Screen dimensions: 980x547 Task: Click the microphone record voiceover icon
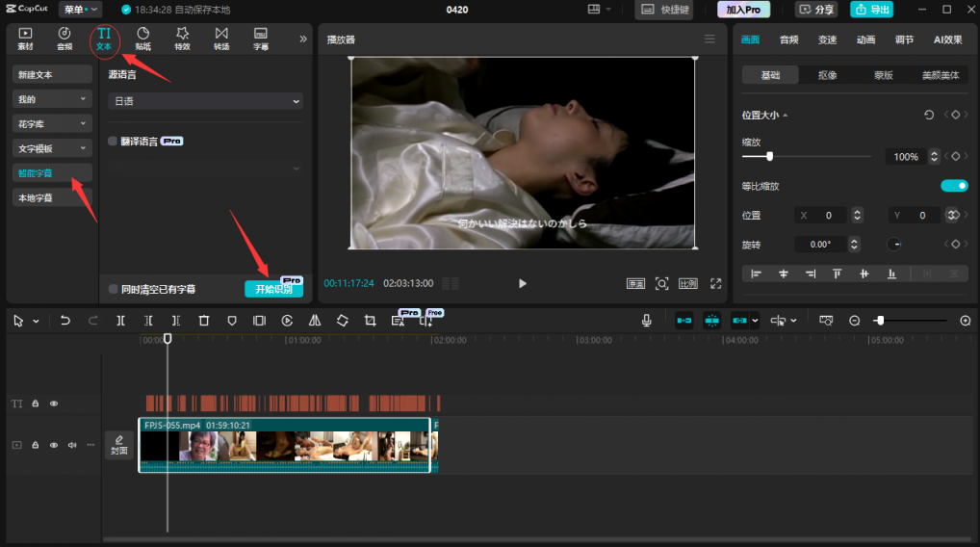tap(647, 321)
